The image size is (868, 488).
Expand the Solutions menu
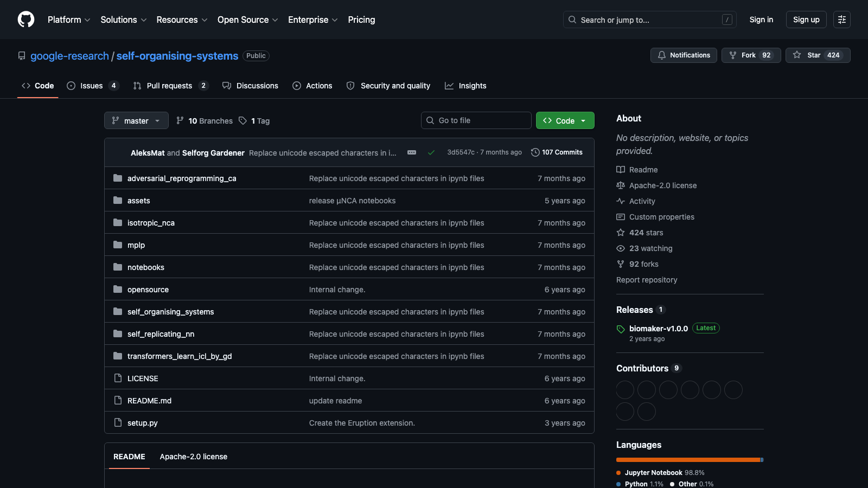124,20
